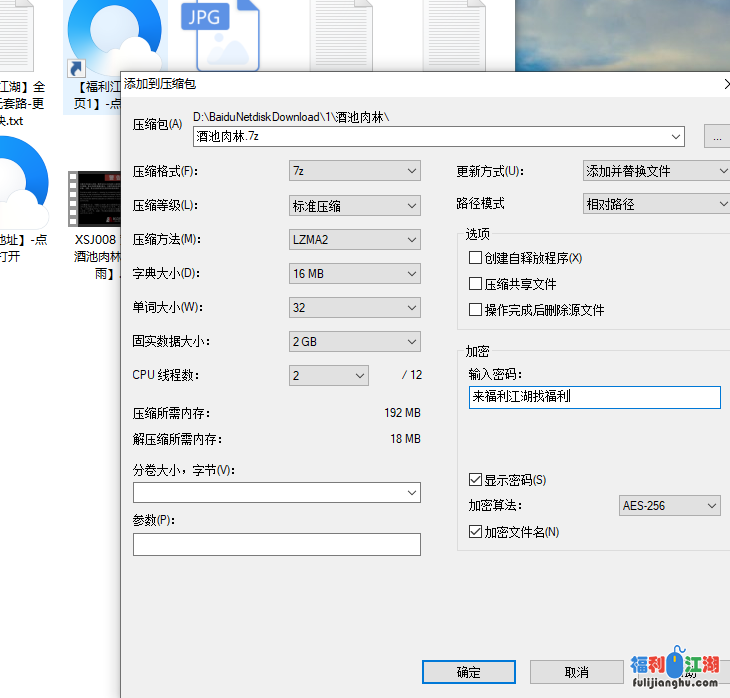Expand the compression level dropdown
Screen dimensions: 730x698
pos(354,206)
